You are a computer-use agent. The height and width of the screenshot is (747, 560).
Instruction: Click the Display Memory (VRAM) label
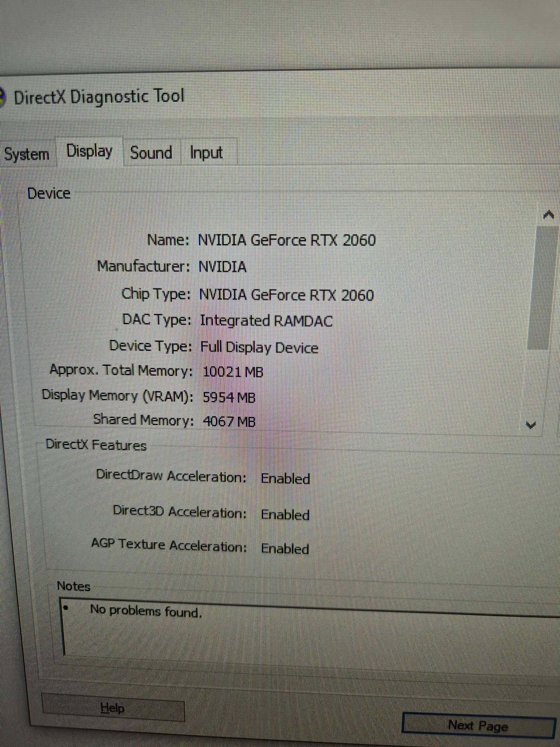(x=118, y=395)
